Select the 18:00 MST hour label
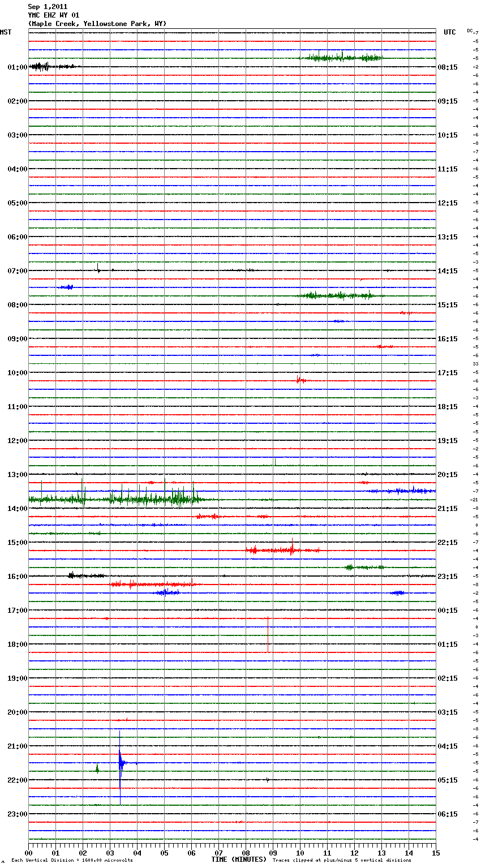 pyautogui.click(x=18, y=644)
